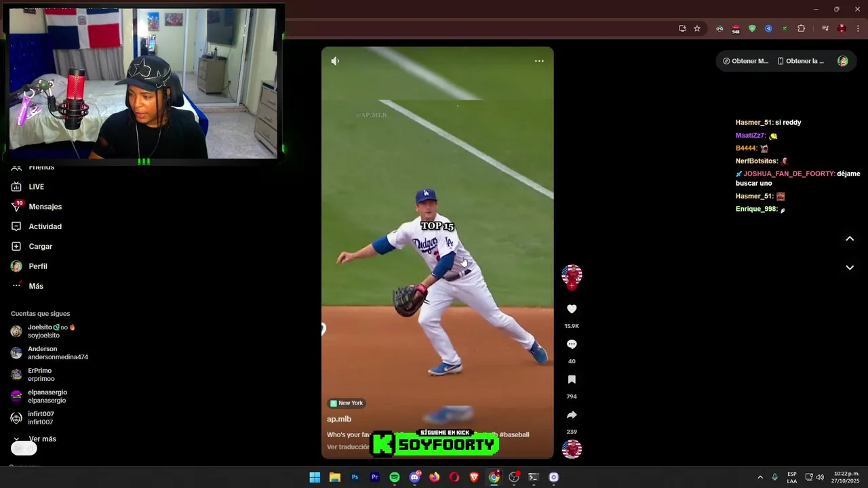
Task: Follow the creator via avatar plus badge
Action: 572,286
